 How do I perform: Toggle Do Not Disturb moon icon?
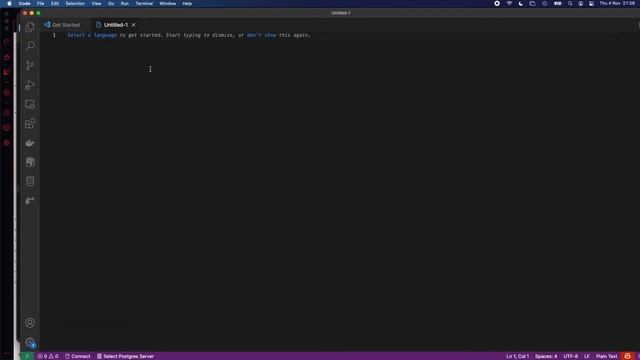pos(520,3)
